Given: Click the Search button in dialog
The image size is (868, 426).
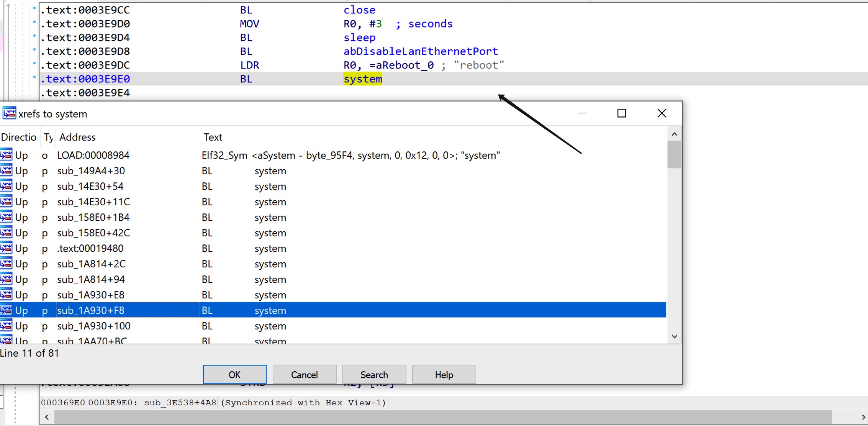Looking at the screenshot, I should [374, 374].
